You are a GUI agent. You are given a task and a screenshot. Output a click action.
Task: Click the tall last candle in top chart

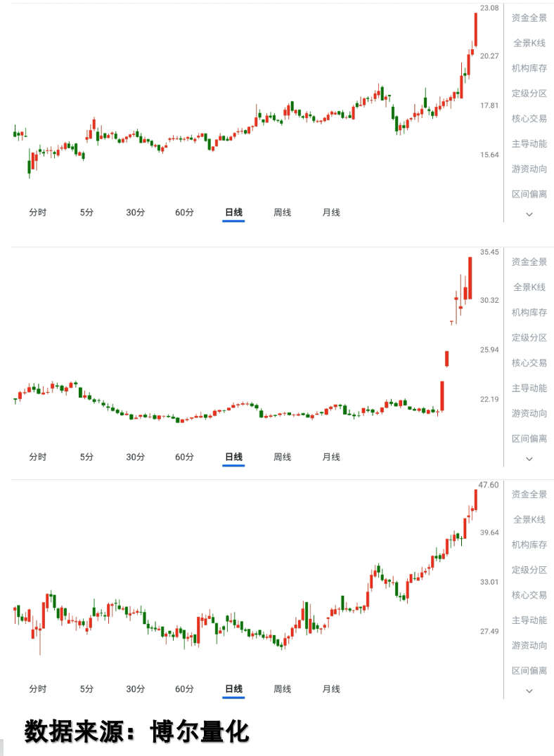coord(476,30)
